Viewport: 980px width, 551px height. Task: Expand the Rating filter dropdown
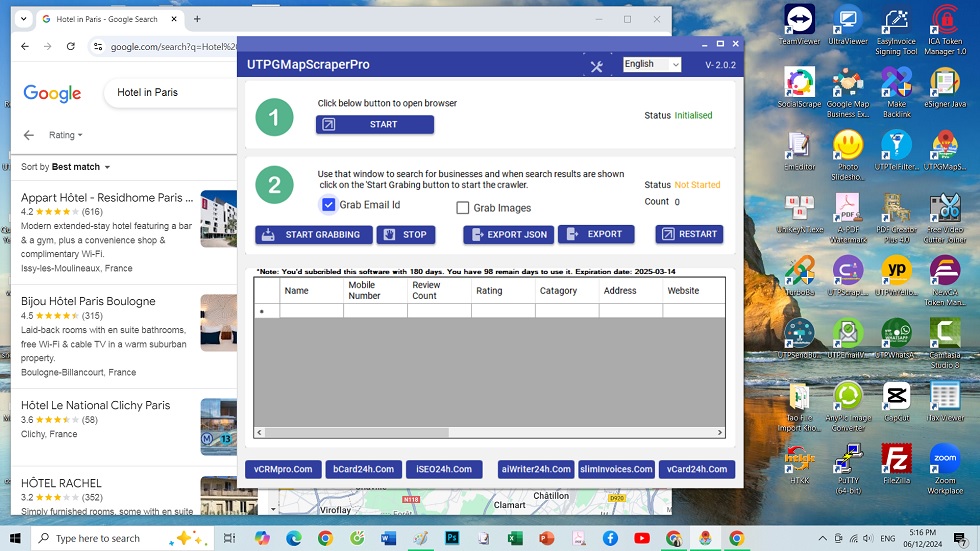point(66,135)
